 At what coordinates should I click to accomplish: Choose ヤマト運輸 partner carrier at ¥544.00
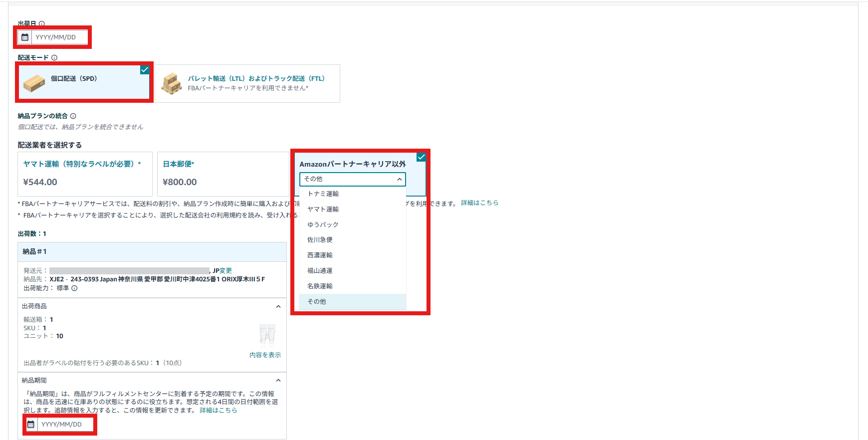coord(85,174)
